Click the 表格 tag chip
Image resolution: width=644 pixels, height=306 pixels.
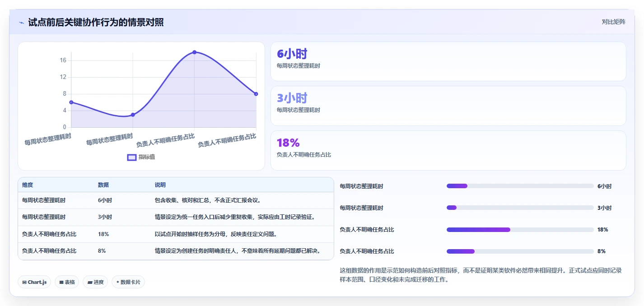[x=67, y=282]
